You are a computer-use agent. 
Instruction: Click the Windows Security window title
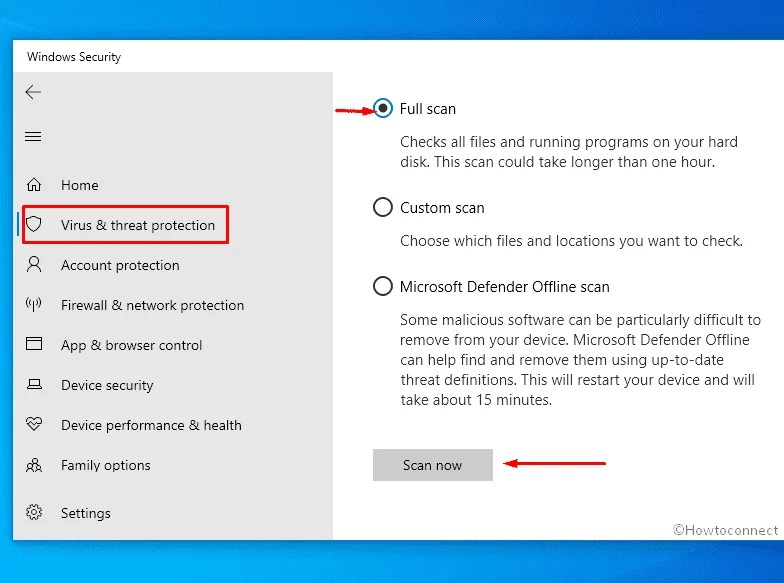pos(74,57)
